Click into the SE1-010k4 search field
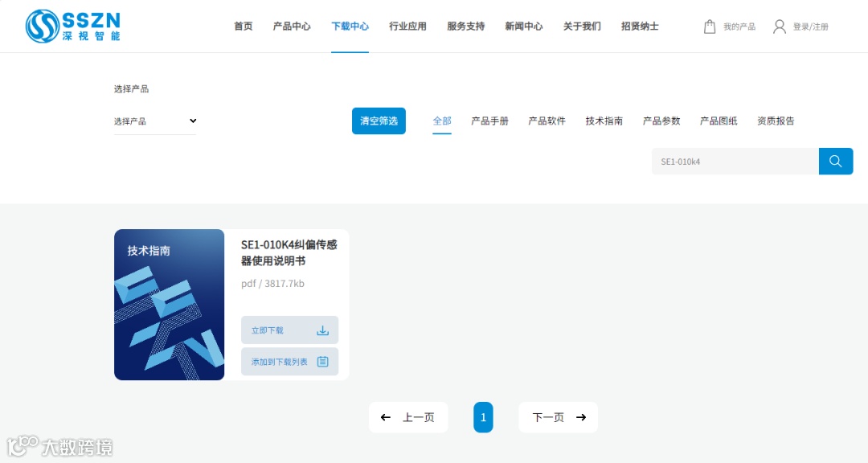Screen dimensions: 868x463 tap(735, 161)
